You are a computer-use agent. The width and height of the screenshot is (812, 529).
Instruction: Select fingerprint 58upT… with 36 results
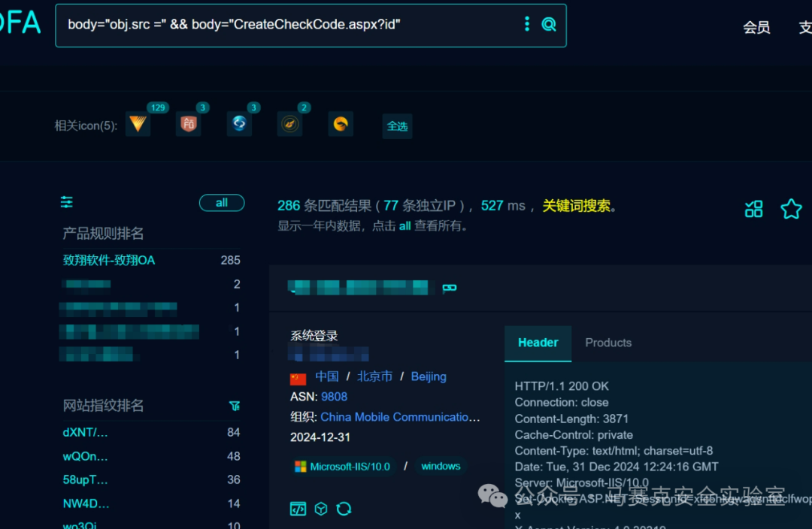point(86,480)
